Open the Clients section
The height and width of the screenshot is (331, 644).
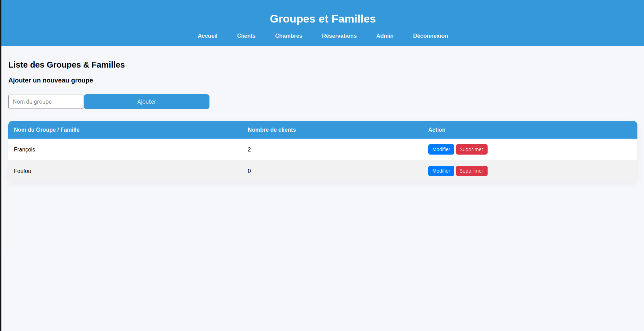click(x=246, y=36)
